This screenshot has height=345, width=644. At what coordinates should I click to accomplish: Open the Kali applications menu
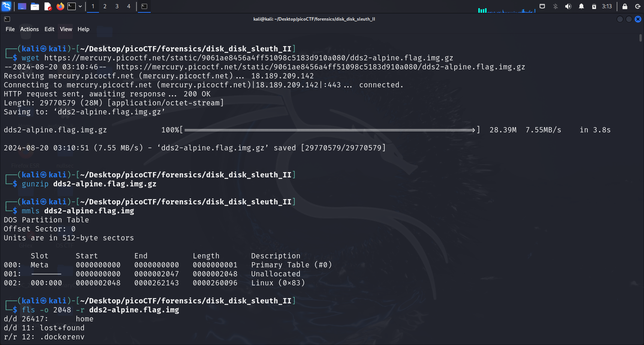pyautogui.click(x=6, y=6)
